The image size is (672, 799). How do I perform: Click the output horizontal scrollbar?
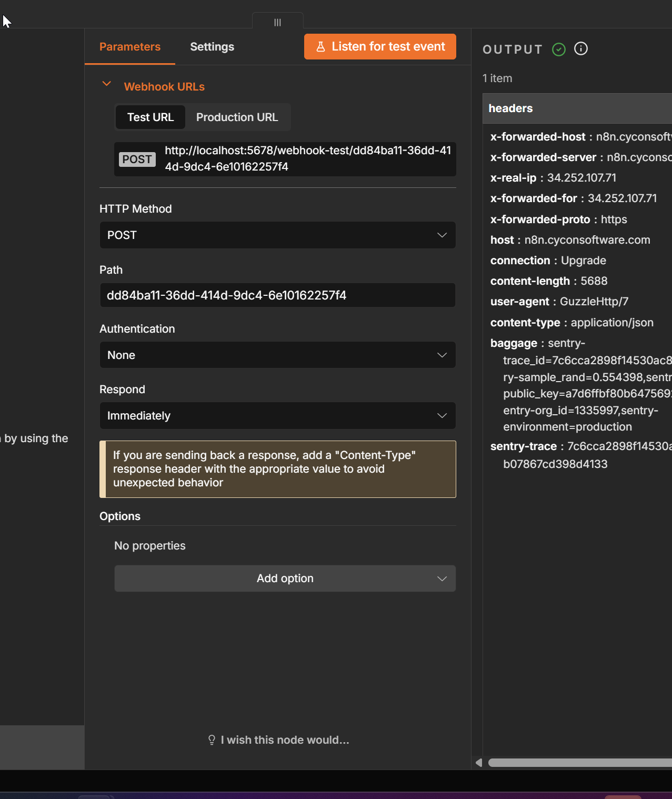[580, 763]
